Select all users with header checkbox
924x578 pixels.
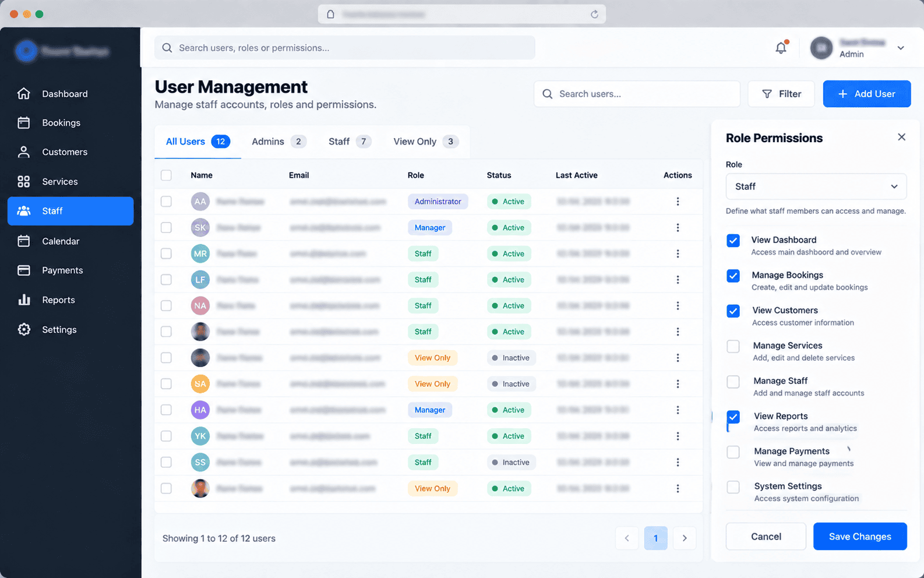167,175
